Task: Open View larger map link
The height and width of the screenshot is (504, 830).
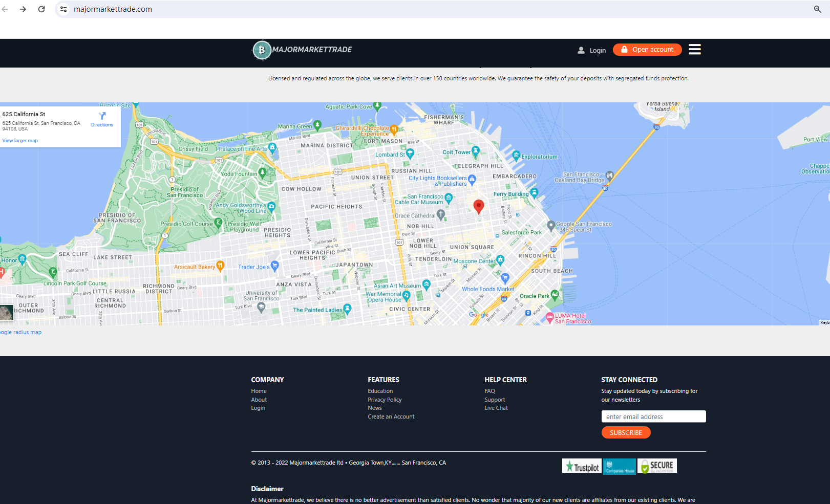Action: click(x=20, y=141)
